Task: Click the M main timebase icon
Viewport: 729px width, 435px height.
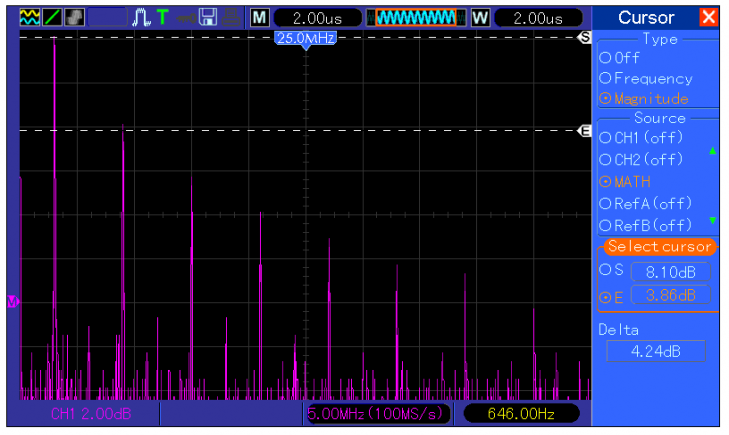Action: pyautogui.click(x=259, y=18)
